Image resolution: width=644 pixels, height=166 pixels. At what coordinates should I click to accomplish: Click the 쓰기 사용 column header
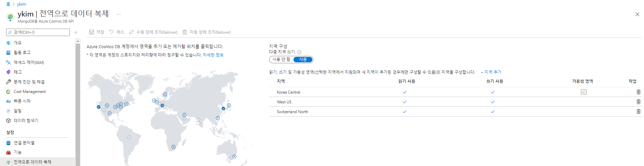494,81
